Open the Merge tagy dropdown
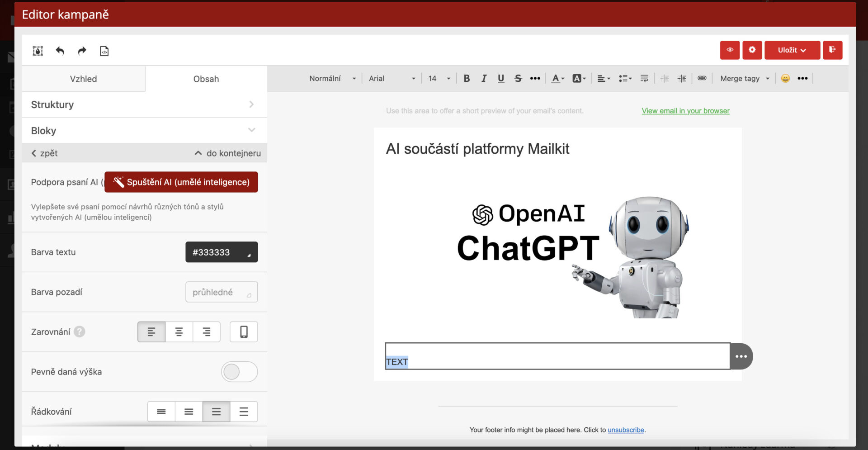This screenshot has height=450, width=868. [x=744, y=79]
